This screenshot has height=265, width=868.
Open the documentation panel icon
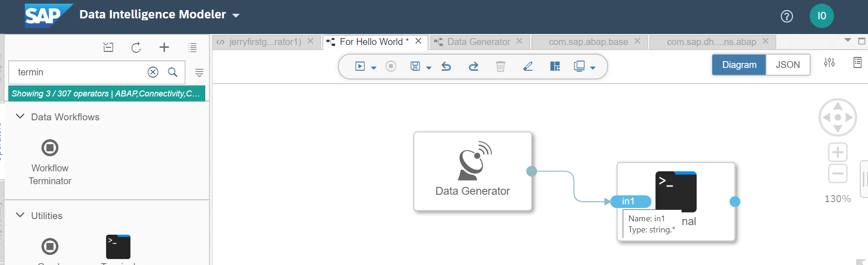(x=857, y=62)
